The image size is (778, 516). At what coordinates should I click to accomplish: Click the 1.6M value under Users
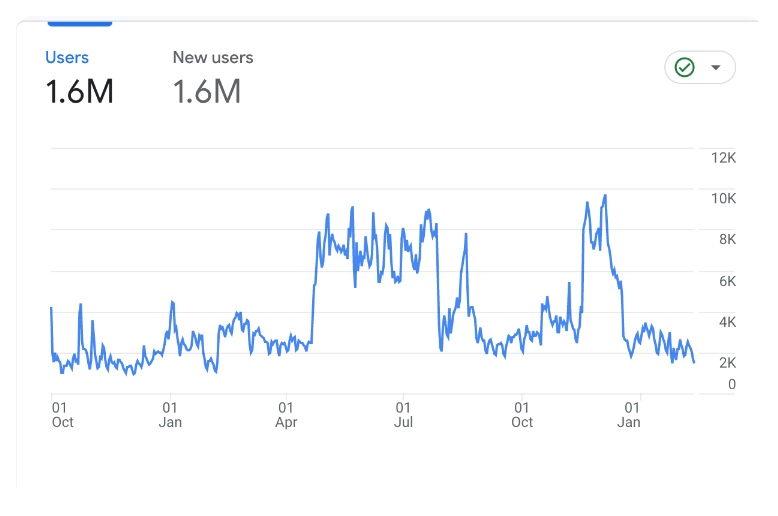coord(79,92)
